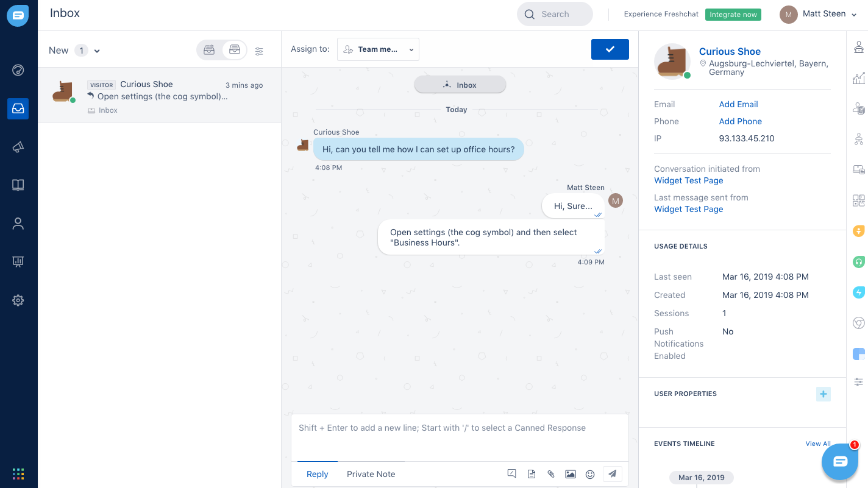Switch to the left inbox view toggle
Image resolution: width=868 pixels, height=488 pixels.
pyautogui.click(x=209, y=50)
